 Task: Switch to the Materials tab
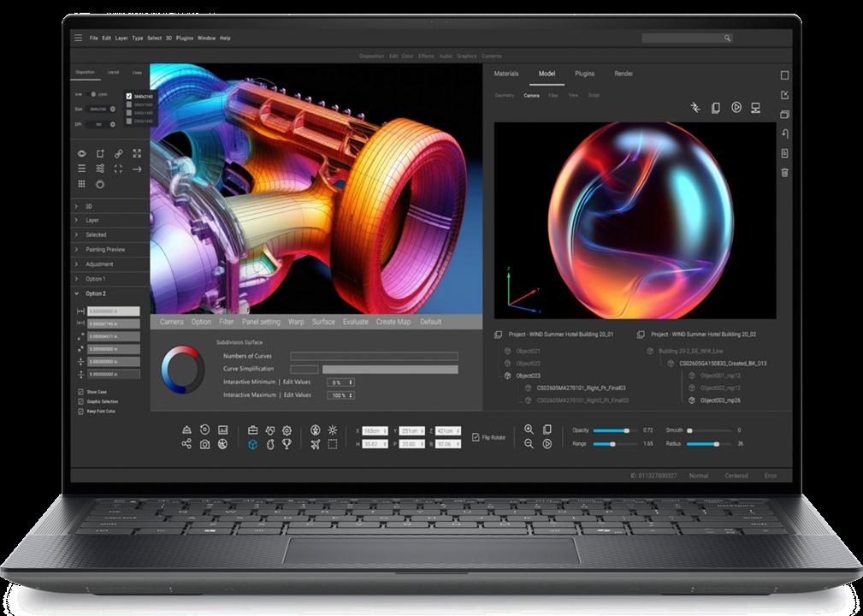506,74
